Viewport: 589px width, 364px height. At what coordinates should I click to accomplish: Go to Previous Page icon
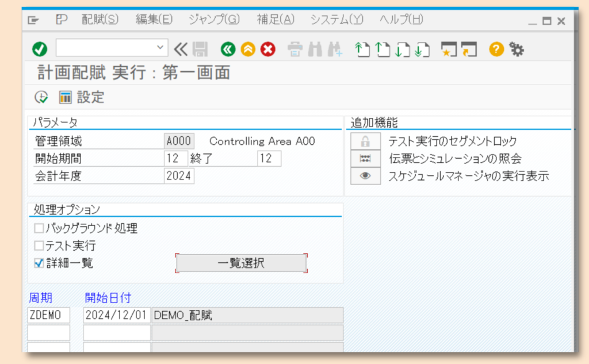point(383,49)
